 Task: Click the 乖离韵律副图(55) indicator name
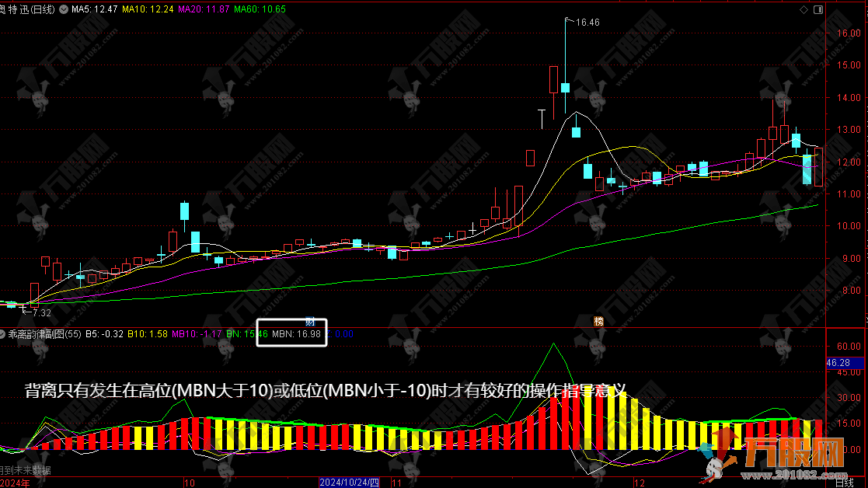[44, 334]
